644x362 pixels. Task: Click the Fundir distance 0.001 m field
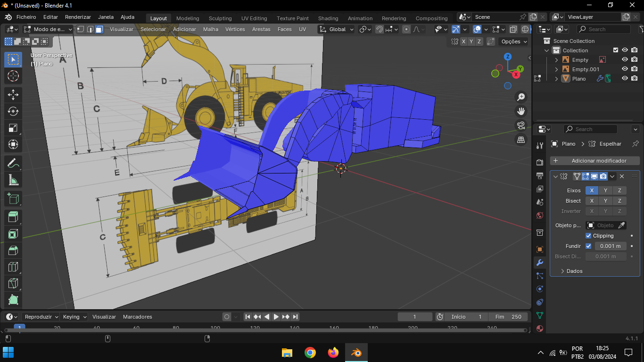click(610, 246)
